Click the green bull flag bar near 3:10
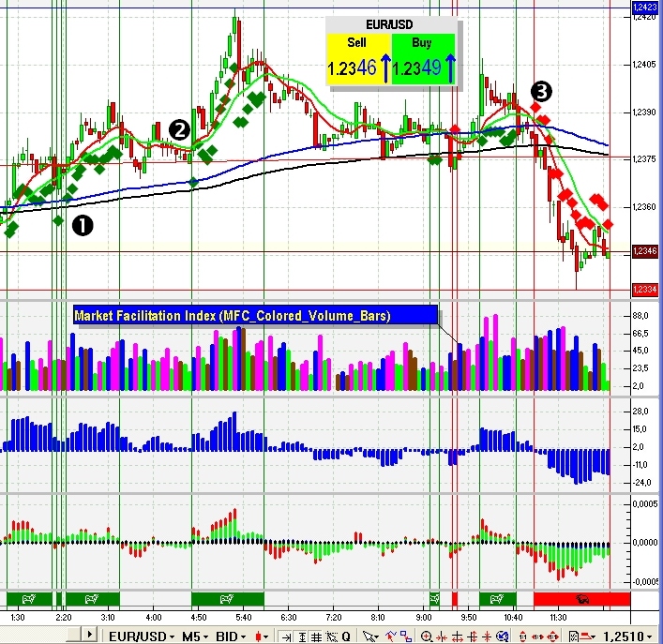The image size is (663, 644). [x=93, y=599]
